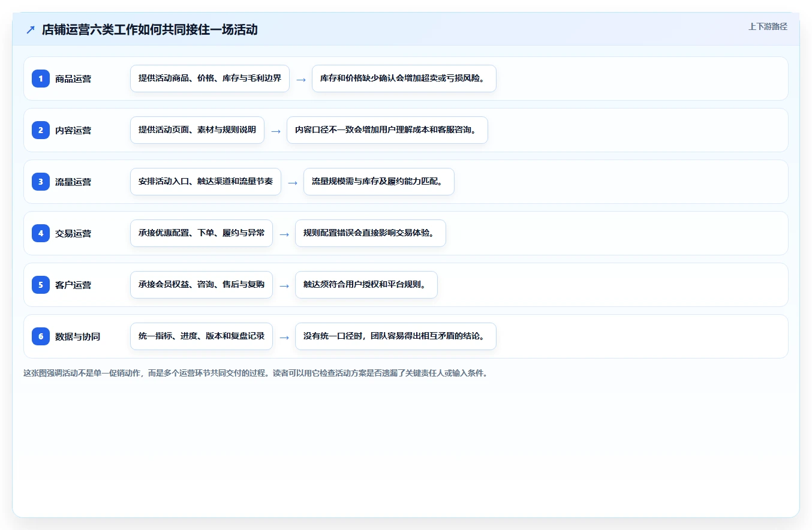This screenshot has width=812, height=530.
Task: Click the box 安排活动入口、触达渠道和流量节奏
Action: 206,182
